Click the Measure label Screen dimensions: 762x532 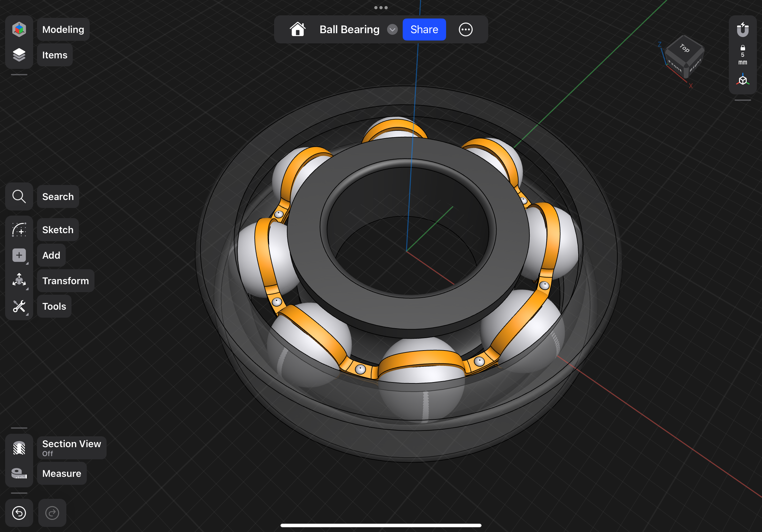(x=62, y=473)
